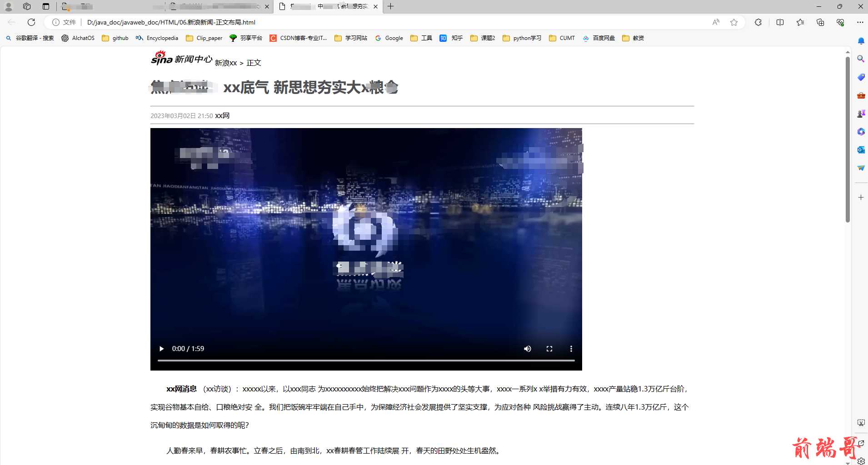The image size is (868, 465).
Task: Close the second browser tab
Action: click(x=267, y=6)
